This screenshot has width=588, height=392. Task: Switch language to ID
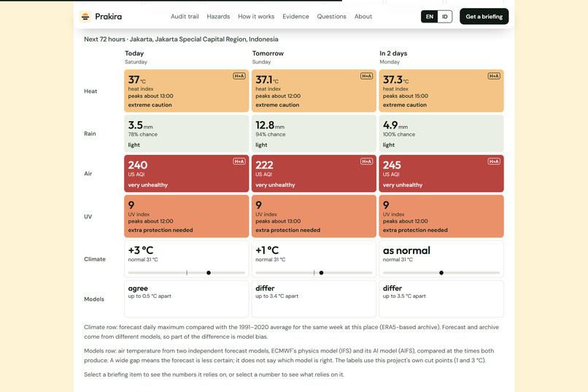(445, 17)
